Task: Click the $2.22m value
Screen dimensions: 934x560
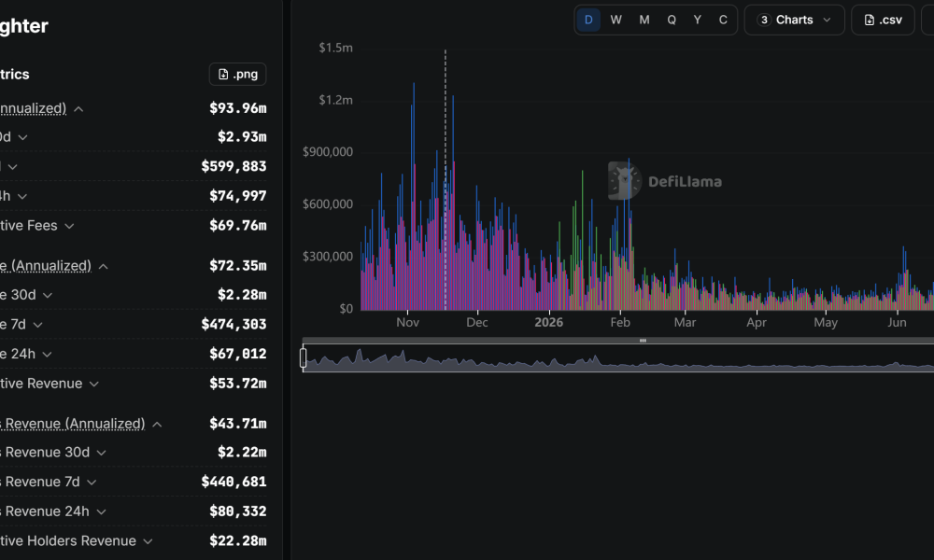Action: pos(242,452)
